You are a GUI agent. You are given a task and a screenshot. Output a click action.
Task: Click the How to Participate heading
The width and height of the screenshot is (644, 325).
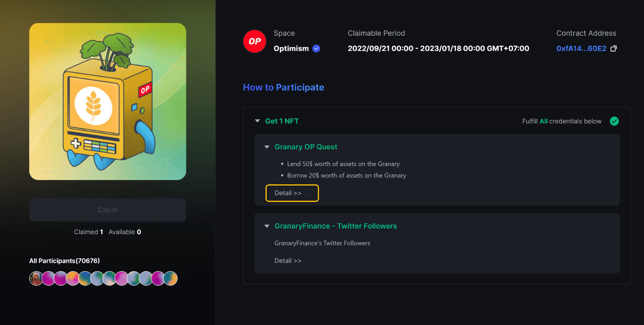click(283, 87)
